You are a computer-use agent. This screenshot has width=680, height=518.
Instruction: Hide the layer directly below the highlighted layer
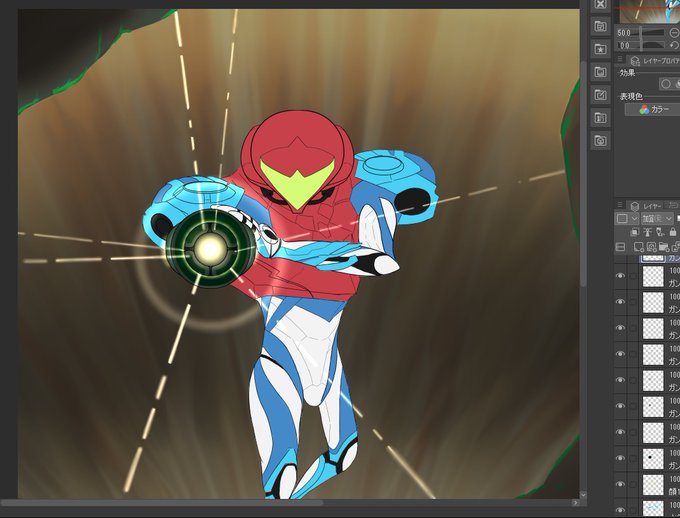tap(621, 276)
